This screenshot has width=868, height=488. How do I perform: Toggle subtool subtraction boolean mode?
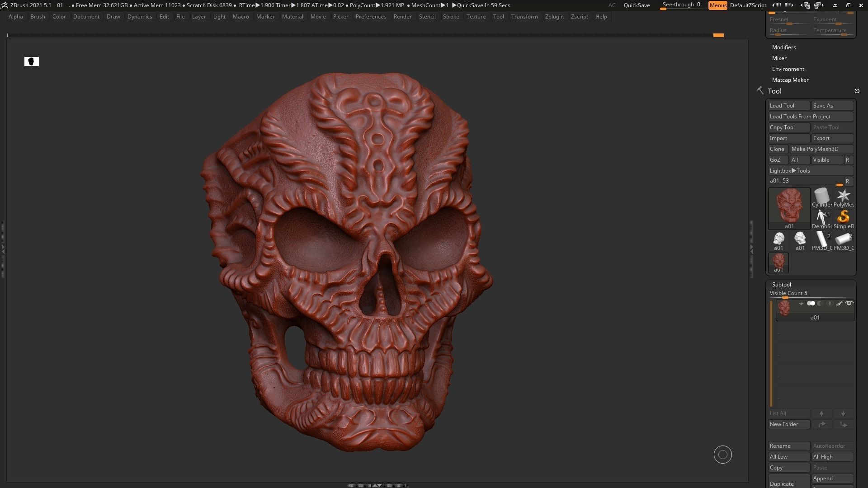click(820, 304)
